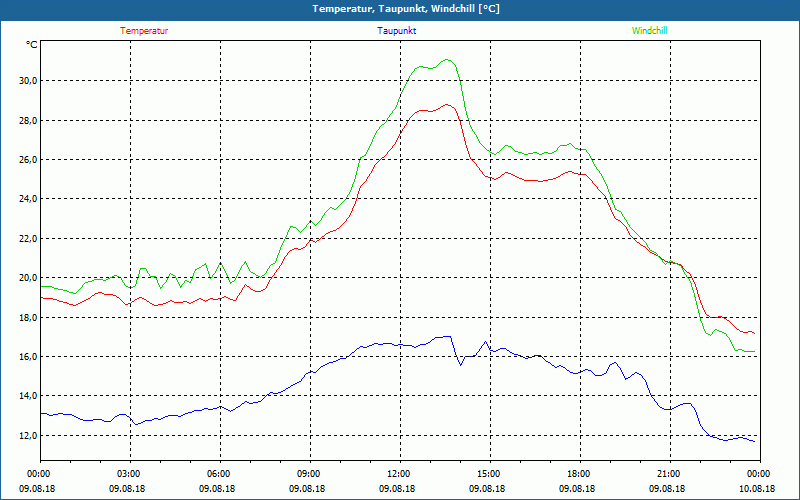
Task: Click the "21:00" time axis label
Action: pos(668,474)
